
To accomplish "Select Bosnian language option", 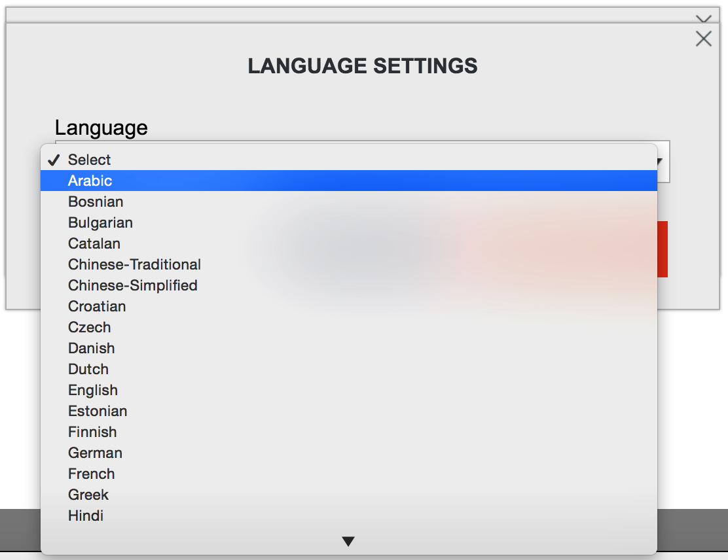I will pos(349,201).
